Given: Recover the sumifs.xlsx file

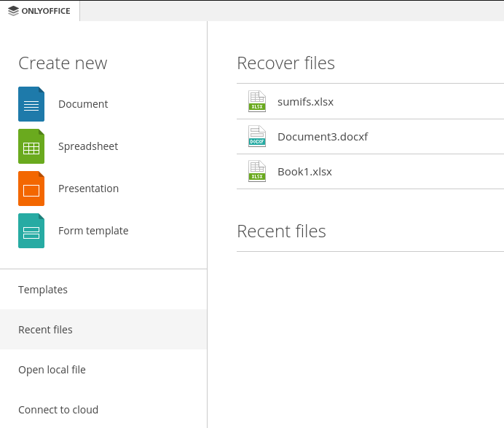Looking at the screenshot, I should tap(370, 101).
